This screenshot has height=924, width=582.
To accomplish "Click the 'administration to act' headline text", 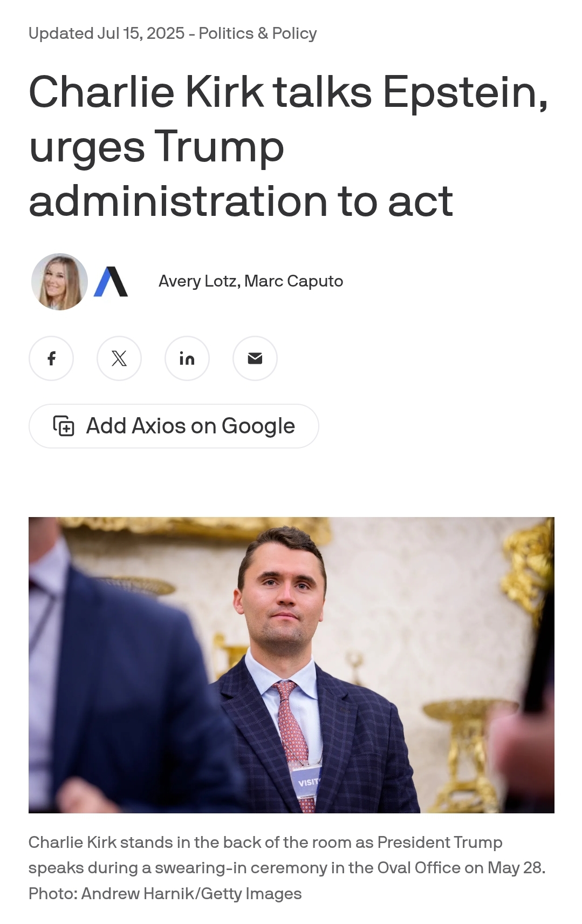I will click(x=241, y=201).
